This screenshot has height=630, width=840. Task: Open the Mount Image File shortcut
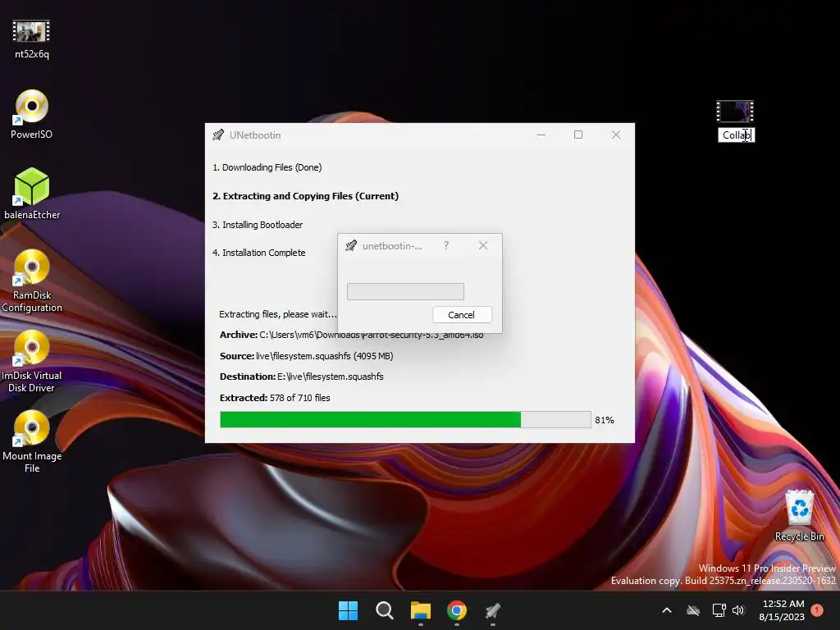coord(32,441)
